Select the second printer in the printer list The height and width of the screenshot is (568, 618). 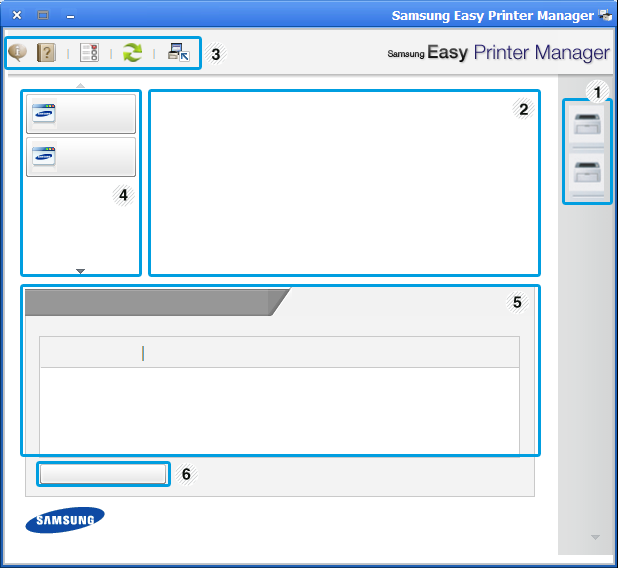pos(586,175)
